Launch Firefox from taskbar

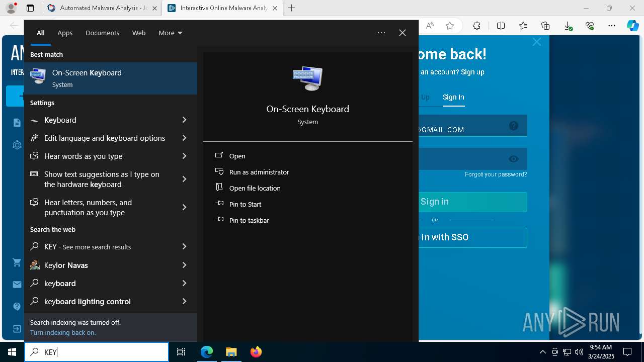pyautogui.click(x=256, y=352)
